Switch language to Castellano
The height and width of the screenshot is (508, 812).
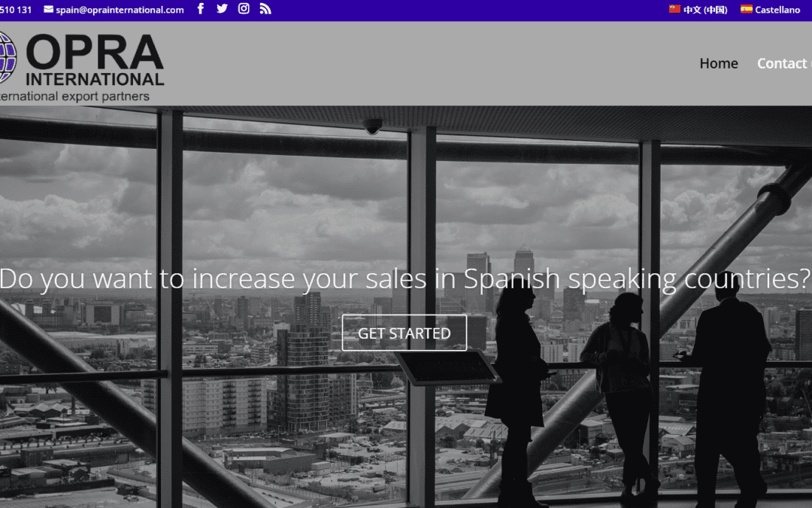point(777,10)
